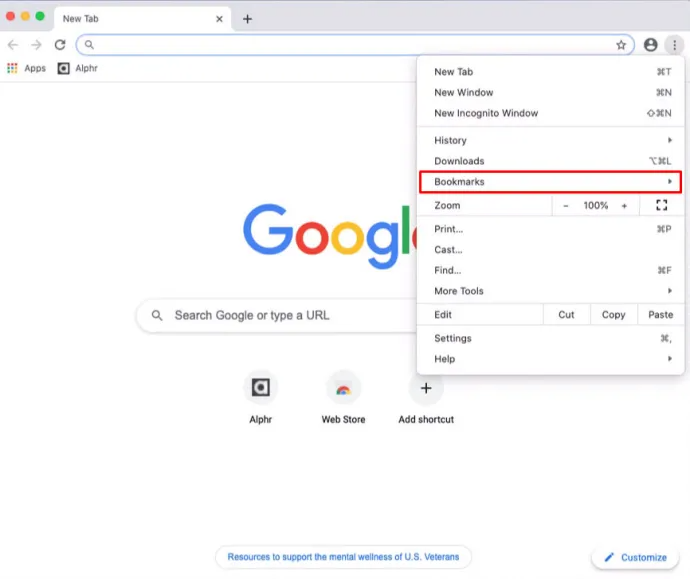This screenshot has width=690, height=579.
Task: Open Downloads from the menu
Action: point(551,161)
